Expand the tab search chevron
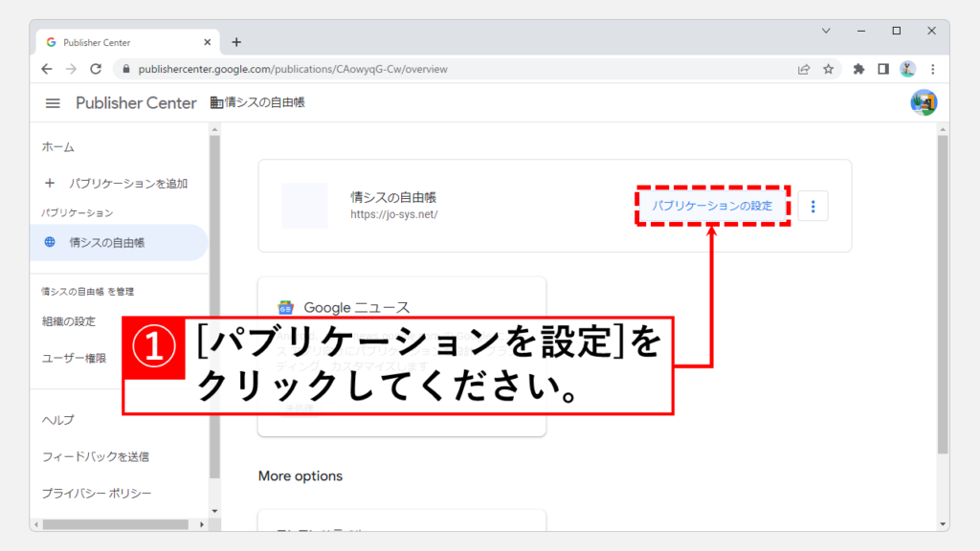 pyautogui.click(x=827, y=31)
